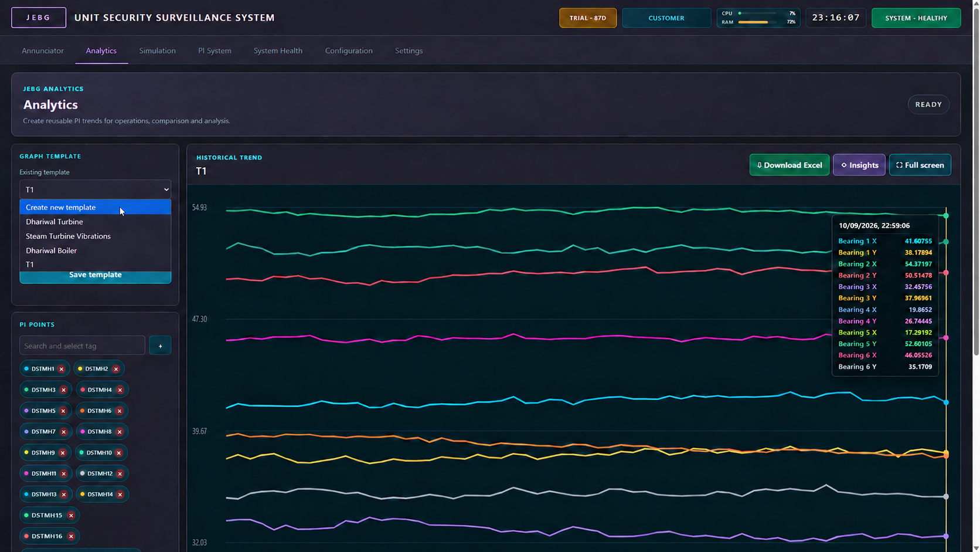The height and width of the screenshot is (552, 980).
Task: Switch to the Analytics tab
Action: click(x=101, y=50)
